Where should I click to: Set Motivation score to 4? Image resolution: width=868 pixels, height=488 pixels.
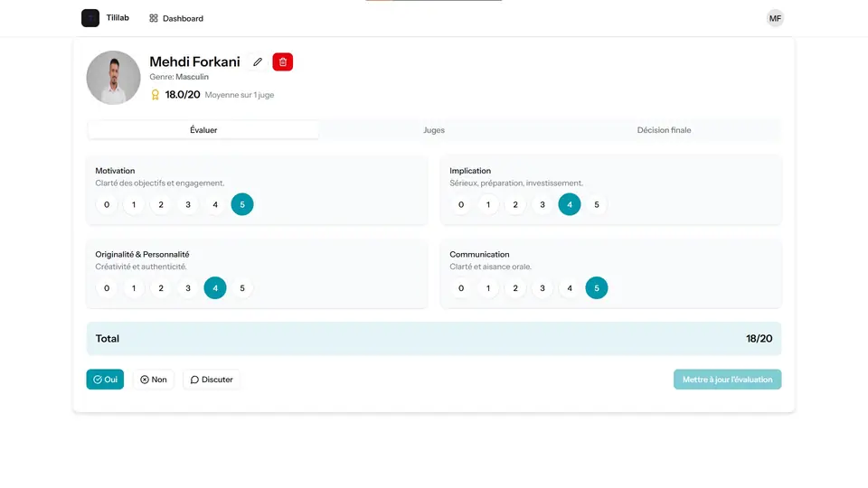(215, 205)
